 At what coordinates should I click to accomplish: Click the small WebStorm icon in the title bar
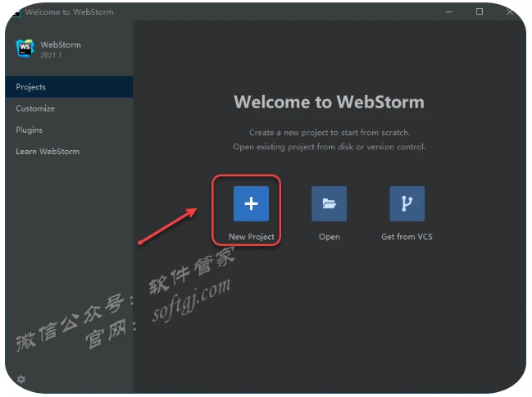coord(15,12)
